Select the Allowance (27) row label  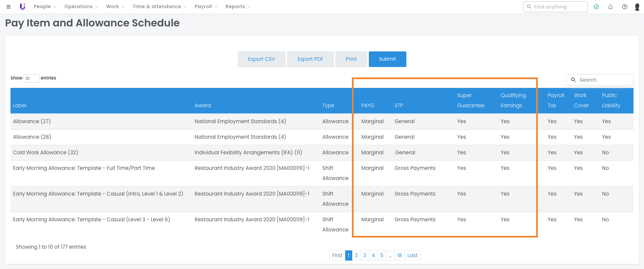[32, 121]
